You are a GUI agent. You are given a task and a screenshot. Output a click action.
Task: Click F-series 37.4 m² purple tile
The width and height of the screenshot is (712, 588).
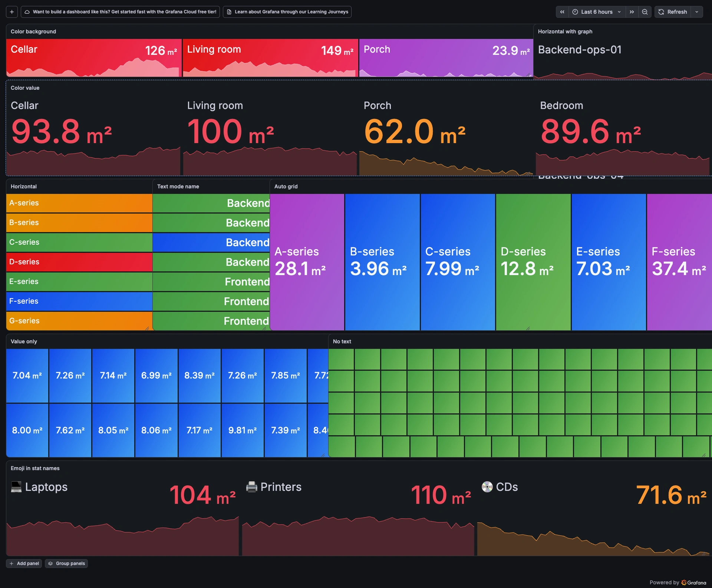(x=679, y=262)
